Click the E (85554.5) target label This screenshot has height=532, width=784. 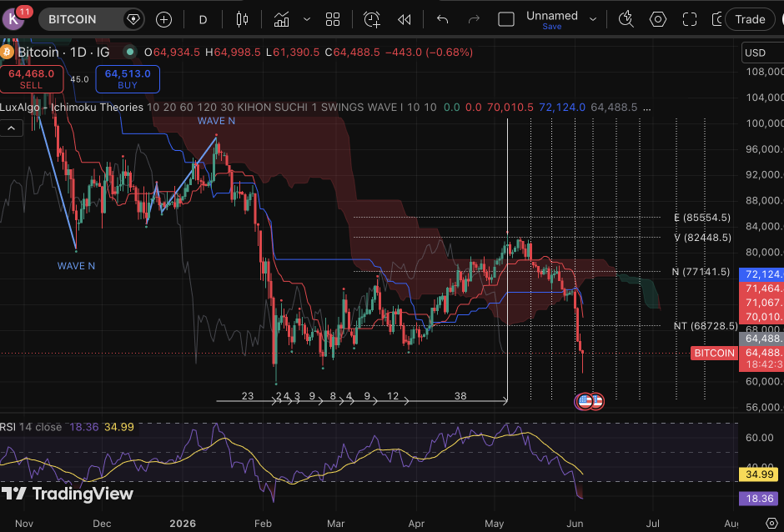pyautogui.click(x=702, y=218)
